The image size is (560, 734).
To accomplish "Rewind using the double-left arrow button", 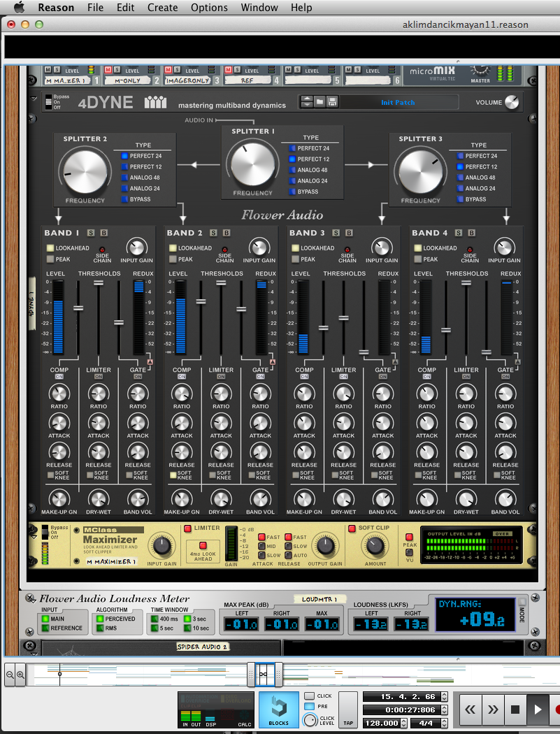I will pyautogui.click(x=470, y=710).
